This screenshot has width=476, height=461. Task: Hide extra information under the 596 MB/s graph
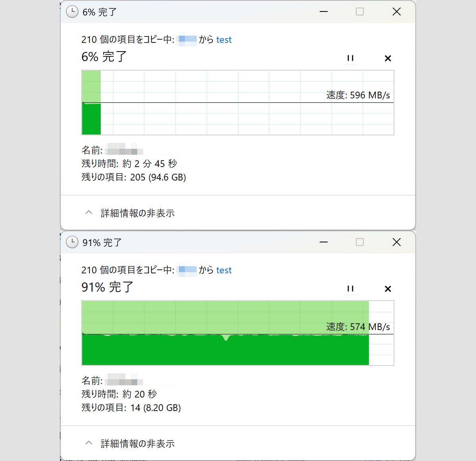[x=138, y=213]
